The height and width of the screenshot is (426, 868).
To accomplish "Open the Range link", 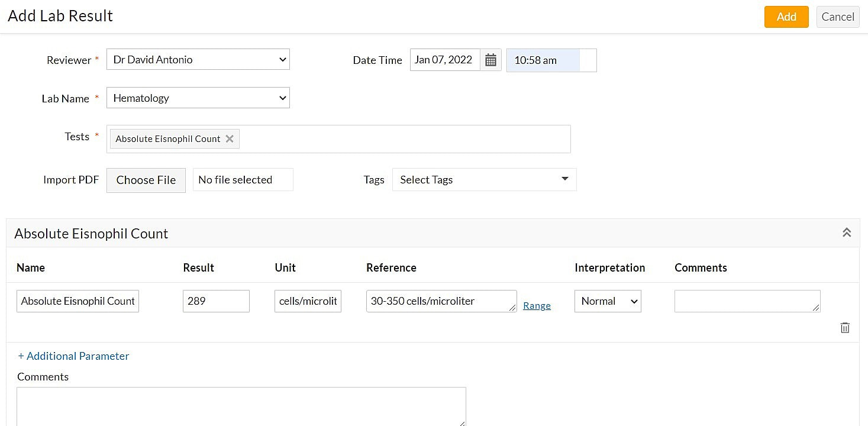I will coord(537,306).
